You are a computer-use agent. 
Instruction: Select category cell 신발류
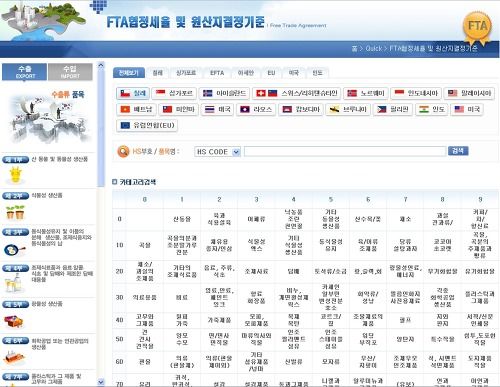293,362
